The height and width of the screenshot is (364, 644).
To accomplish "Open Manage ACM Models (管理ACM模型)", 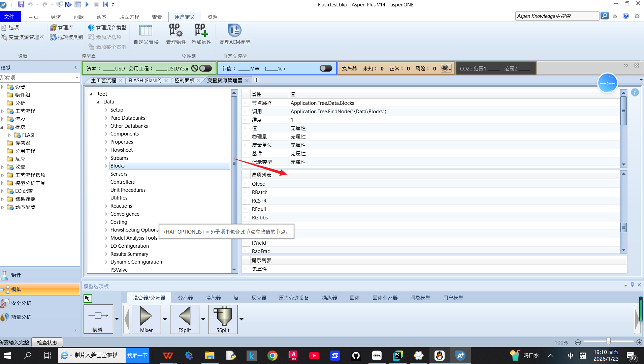I will 234,34.
